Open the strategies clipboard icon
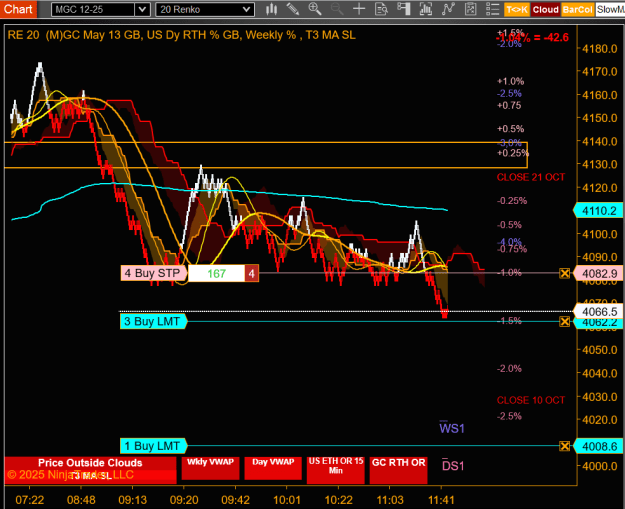The image size is (625, 509). click(x=470, y=9)
